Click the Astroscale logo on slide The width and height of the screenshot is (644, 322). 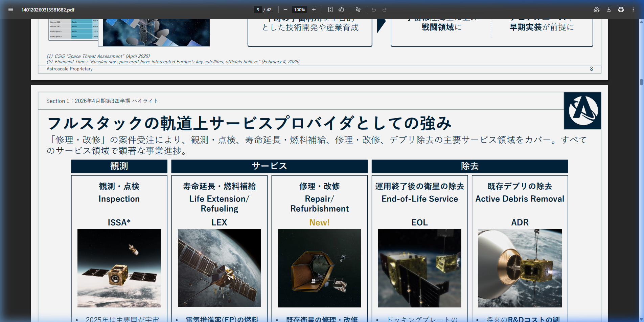[x=582, y=111]
